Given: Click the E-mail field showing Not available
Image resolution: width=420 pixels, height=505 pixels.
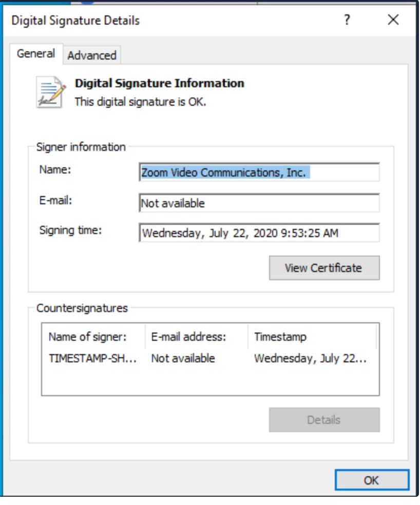Looking at the screenshot, I should coord(259,203).
